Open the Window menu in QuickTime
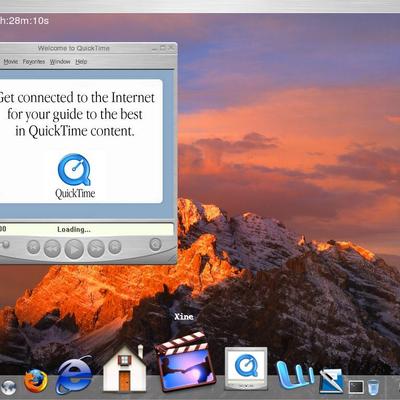This screenshot has width=400, height=400. tap(60, 62)
